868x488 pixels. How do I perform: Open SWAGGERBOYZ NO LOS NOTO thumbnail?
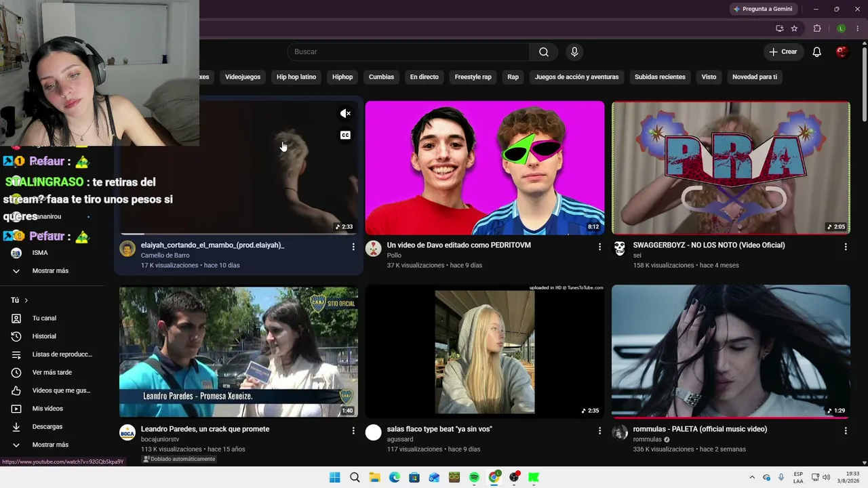point(730,167)
